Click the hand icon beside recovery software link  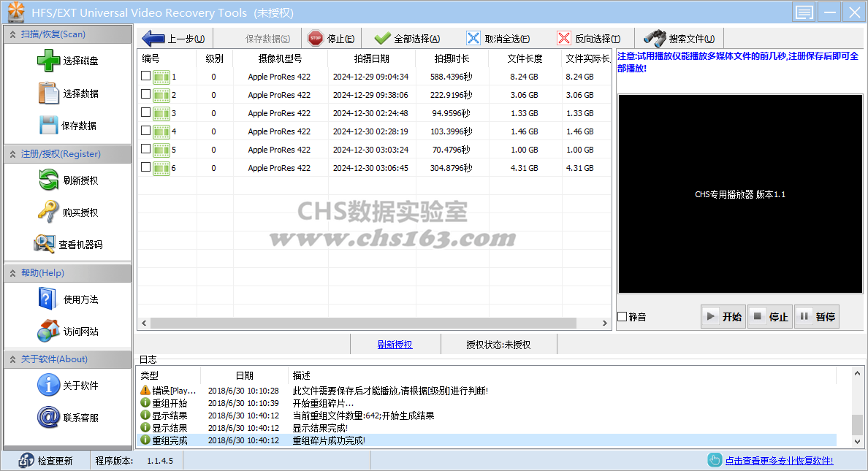pos(715,461)
